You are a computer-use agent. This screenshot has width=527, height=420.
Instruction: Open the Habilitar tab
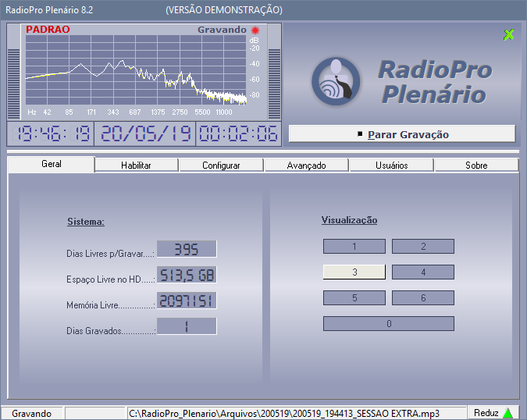(136, 166)
